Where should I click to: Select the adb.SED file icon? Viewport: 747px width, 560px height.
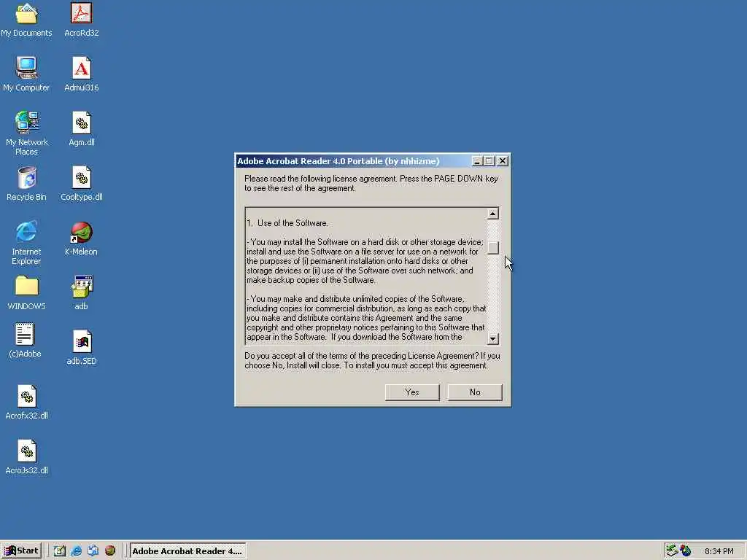[x=82, y=348]
